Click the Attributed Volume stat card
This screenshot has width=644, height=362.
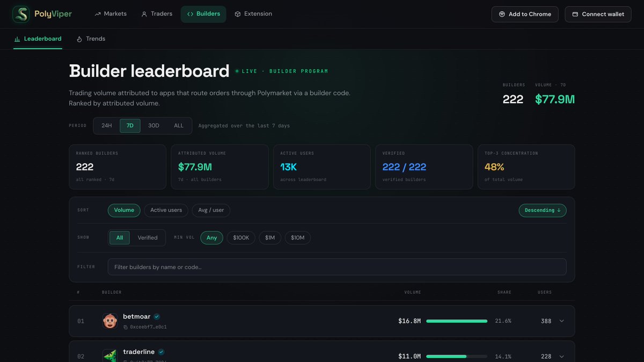click(219, 167)
